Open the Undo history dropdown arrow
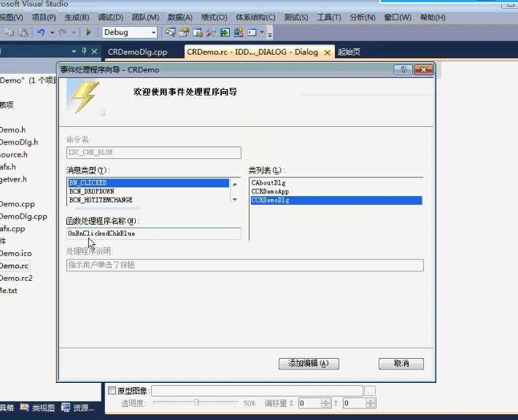This screenshot has width=518, height=420. 53,32
